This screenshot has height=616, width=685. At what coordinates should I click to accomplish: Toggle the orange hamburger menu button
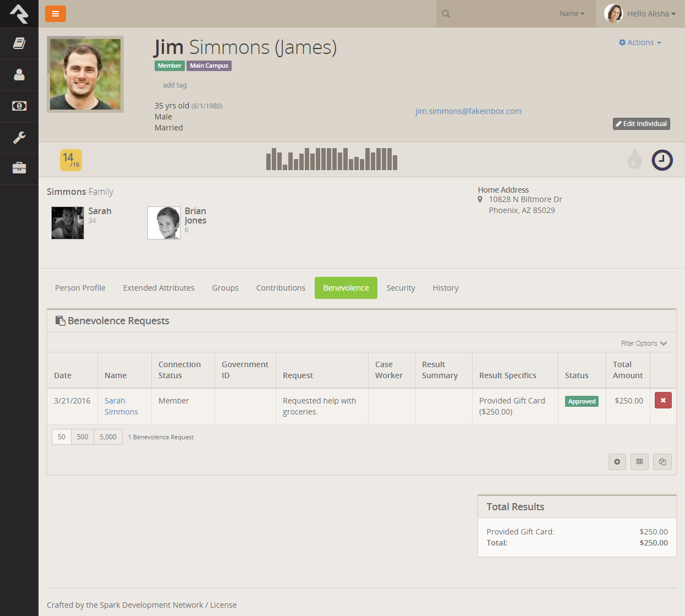56,14
